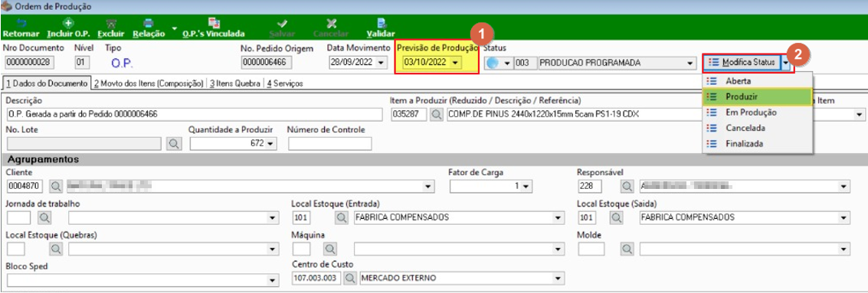This screenshot has width=868, height=293.
Task: Click Incluir O.P. to add order
Action: pyautogui.click(x=67, y=28)
